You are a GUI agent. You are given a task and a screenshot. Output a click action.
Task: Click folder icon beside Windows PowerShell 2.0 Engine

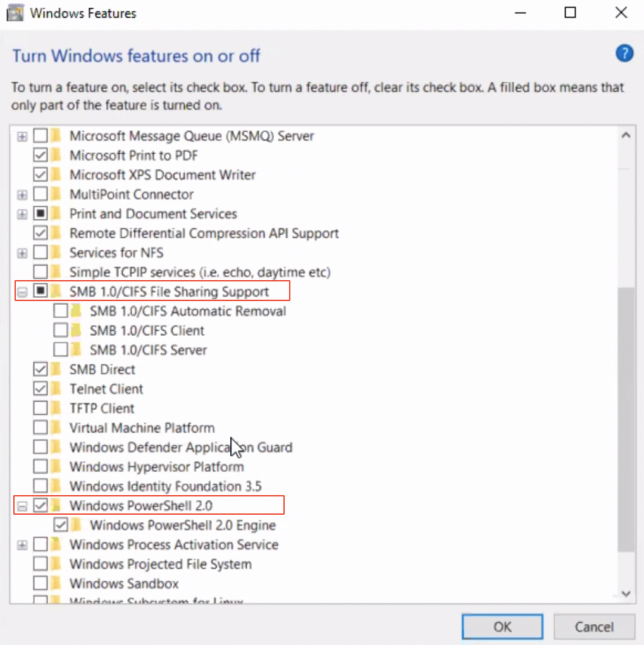pyautogui.click(x=76, y=524)
